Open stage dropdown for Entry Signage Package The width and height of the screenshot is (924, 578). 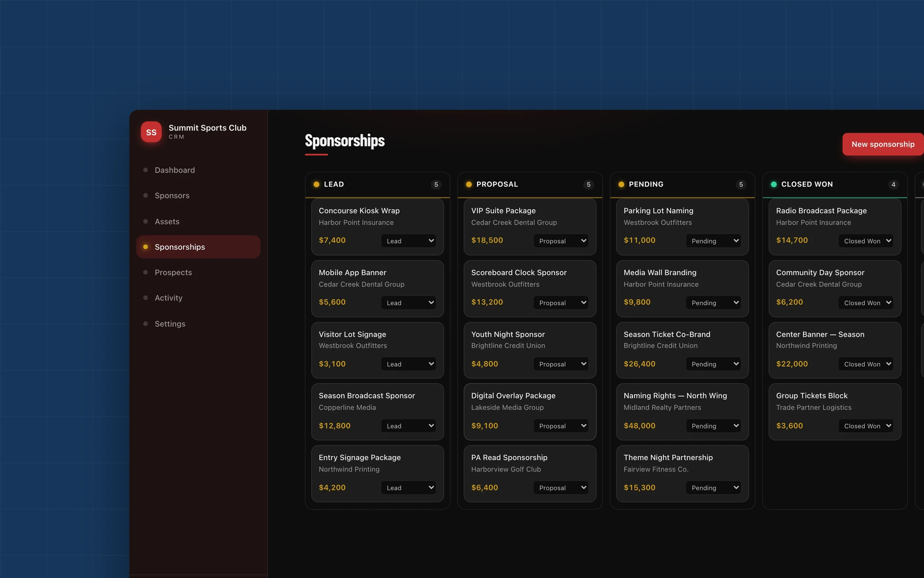click(408, 488)
